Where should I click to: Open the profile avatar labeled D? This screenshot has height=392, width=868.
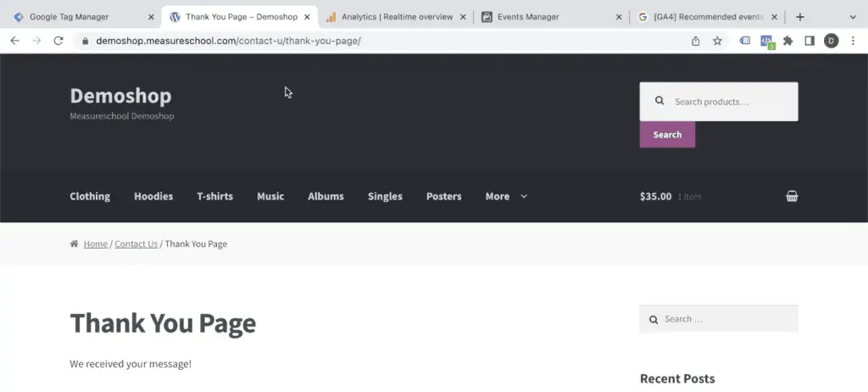831,41
